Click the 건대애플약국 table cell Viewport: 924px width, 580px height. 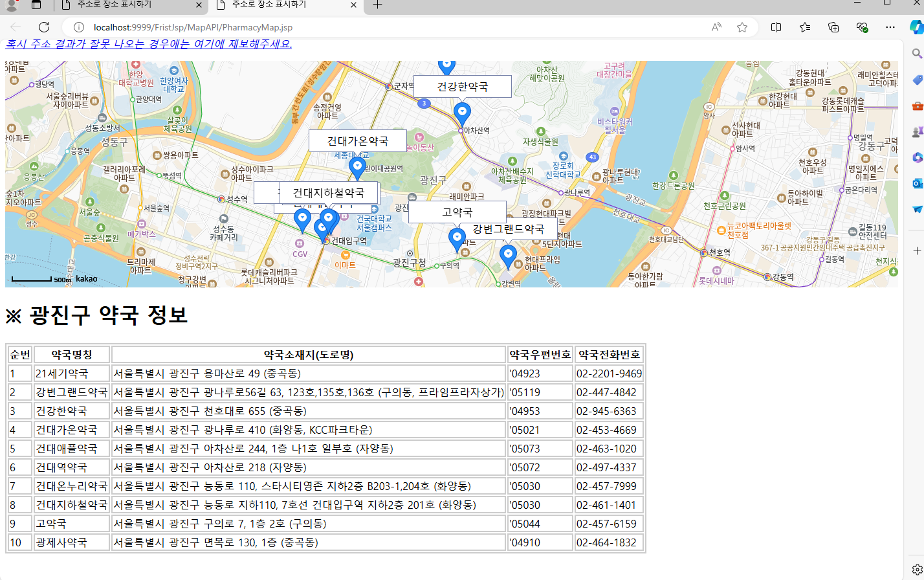tap(72, 449)
